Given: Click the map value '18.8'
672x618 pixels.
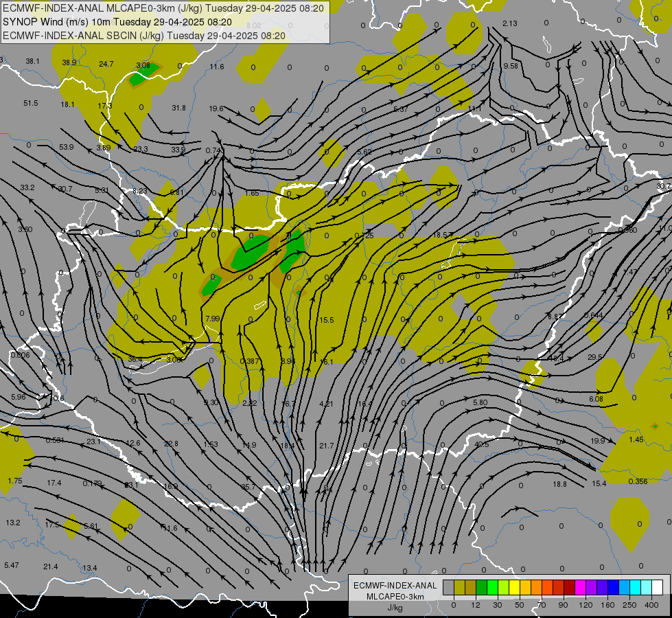Looking at the screenshot, I should click(x=559, y=484).
